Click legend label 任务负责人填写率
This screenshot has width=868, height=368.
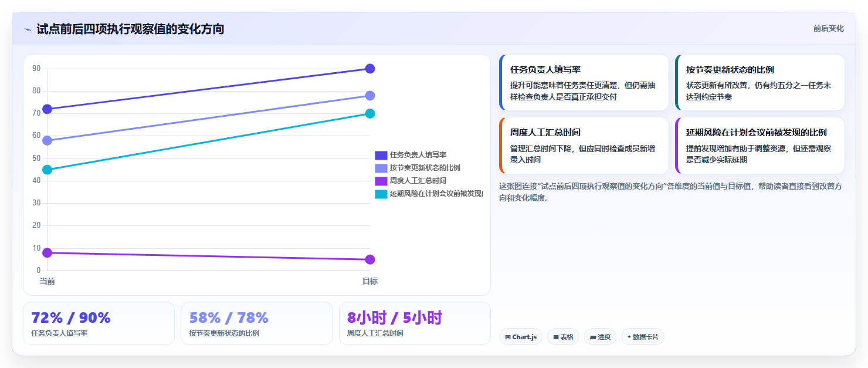click(x=418, y=155)
